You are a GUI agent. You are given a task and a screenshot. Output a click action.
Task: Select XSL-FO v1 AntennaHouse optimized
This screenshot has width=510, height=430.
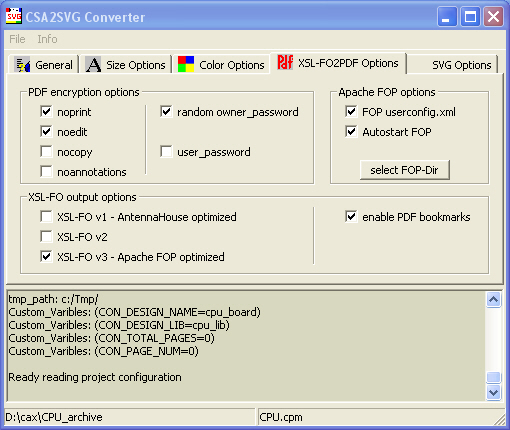tap(46, 216)
